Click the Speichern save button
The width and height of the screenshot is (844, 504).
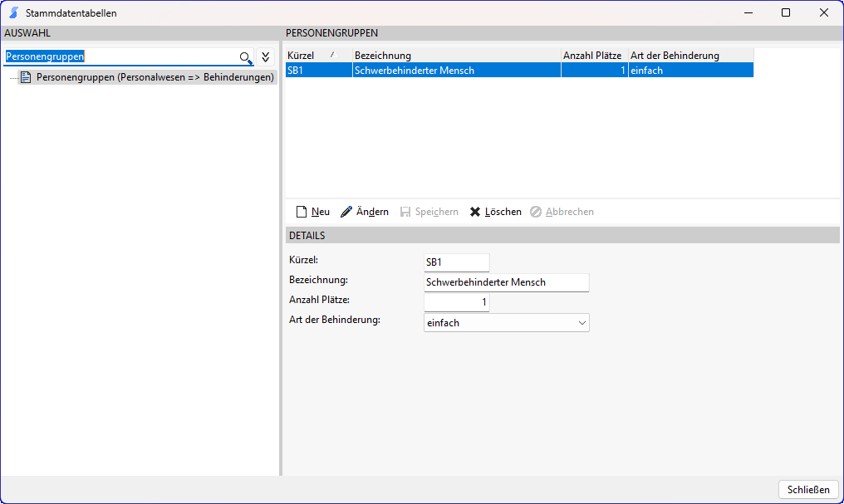pos(429,212)
